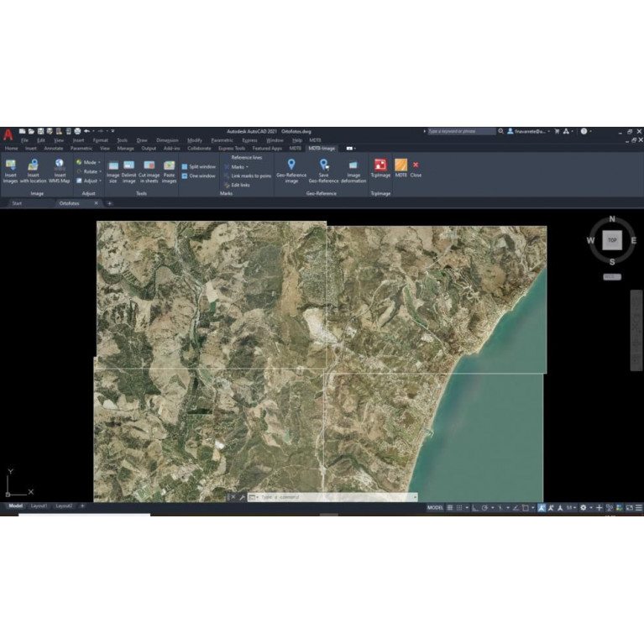Click the command line input field
This screenshot has width=644, height=644.
pos(336,497)
